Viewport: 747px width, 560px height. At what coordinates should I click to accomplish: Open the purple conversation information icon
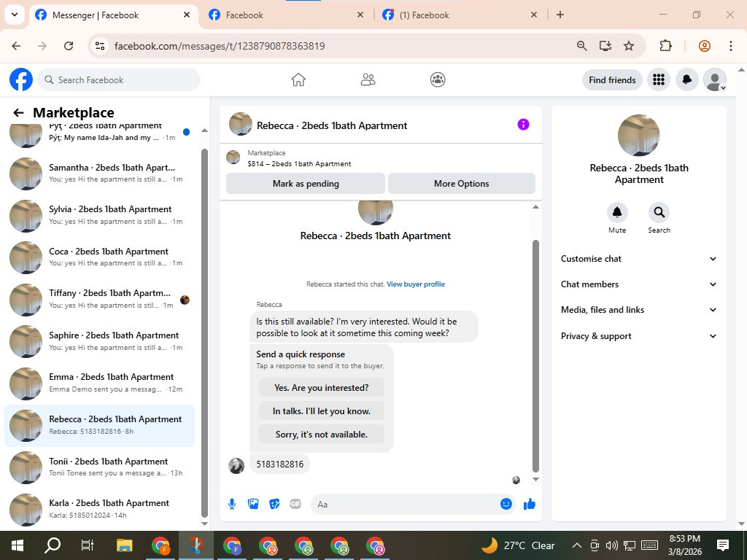523,124
